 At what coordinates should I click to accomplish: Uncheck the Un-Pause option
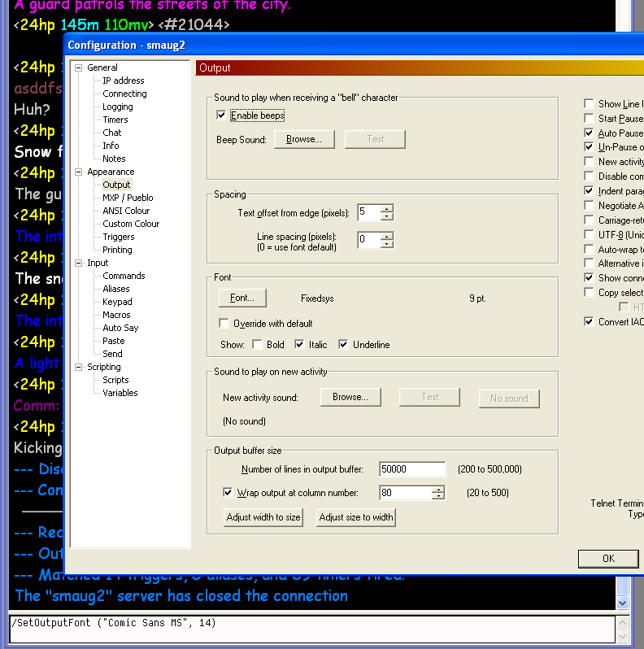tap(589, 147)
